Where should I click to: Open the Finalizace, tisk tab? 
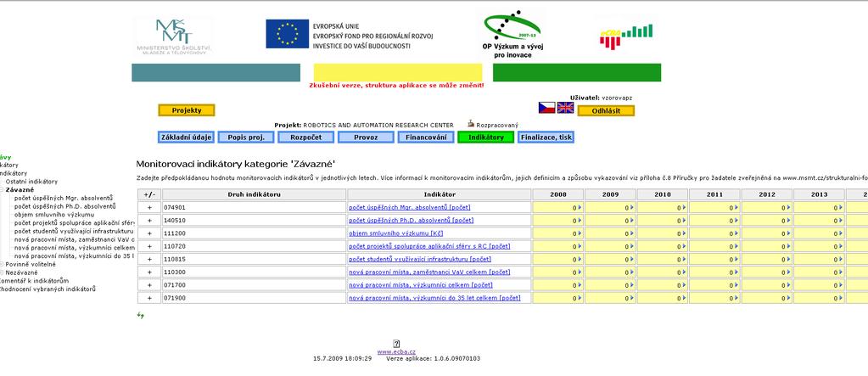coord(546,137)
